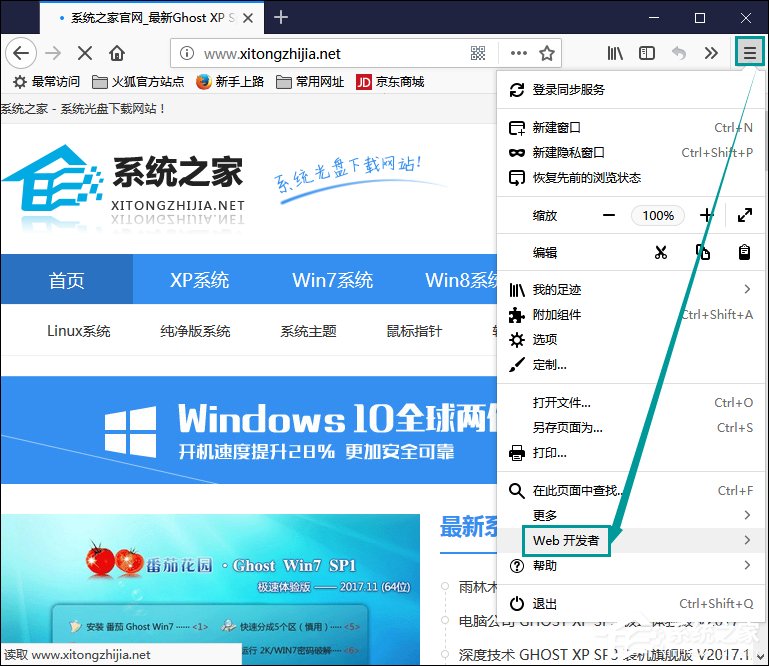Enter full screen with the arrows icon
This screenshot has height=666, width=769.
744,215
